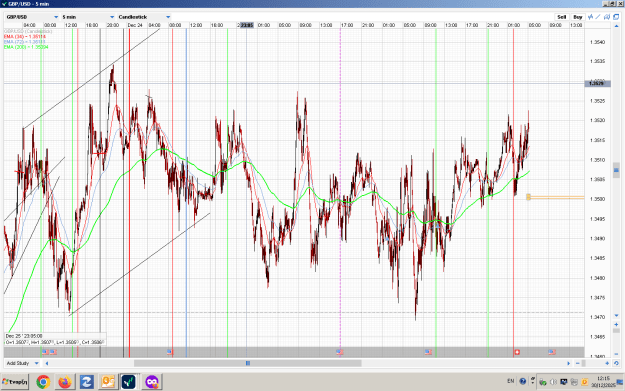Click the show desktop icon at tray end

[620, 382]
